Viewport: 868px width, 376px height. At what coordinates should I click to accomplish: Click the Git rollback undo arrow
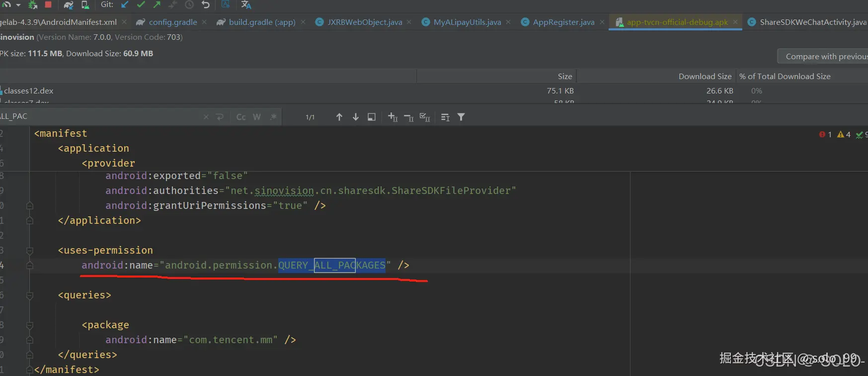click(206, 4)
